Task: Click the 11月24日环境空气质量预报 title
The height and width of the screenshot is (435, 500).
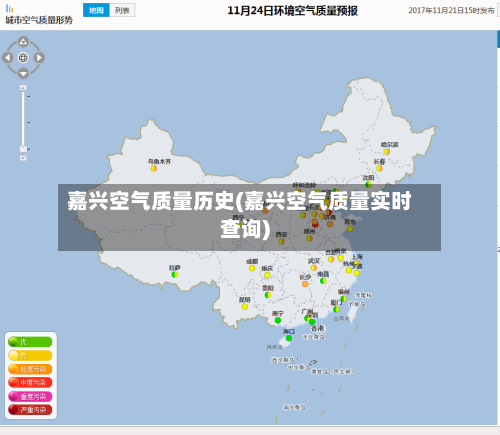Action: coord(292,11)
